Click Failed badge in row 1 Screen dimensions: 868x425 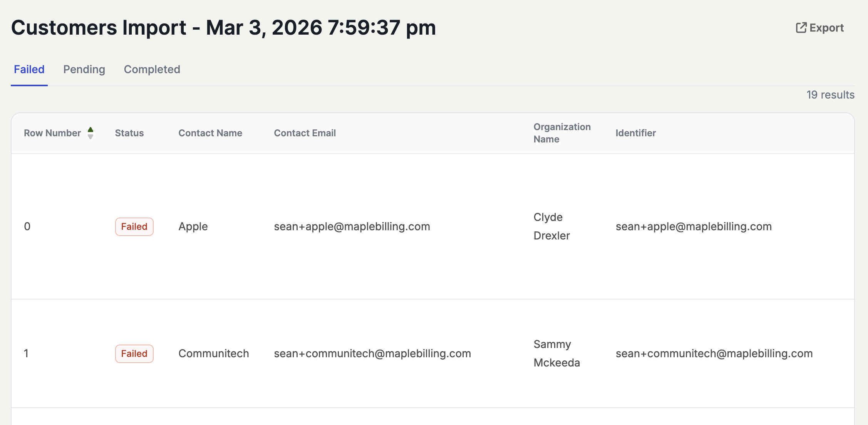[134, 354]
